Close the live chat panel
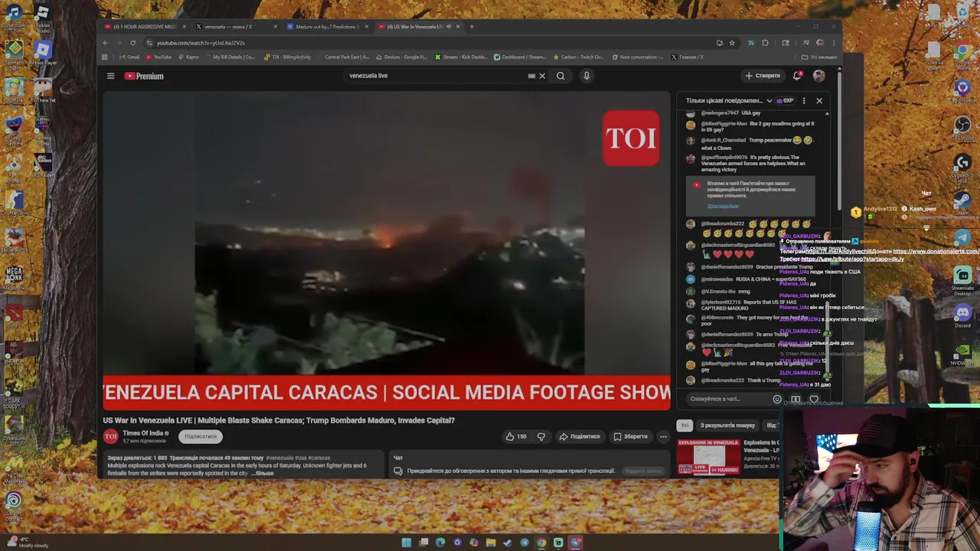The width and height of the screenshot is (980, 551). tap(819, 100)
